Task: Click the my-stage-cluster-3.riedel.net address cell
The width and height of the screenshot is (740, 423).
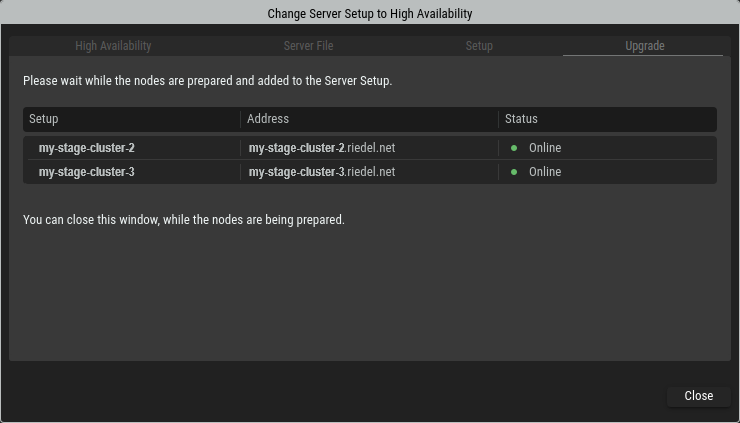Action: (x=322, y=172)
